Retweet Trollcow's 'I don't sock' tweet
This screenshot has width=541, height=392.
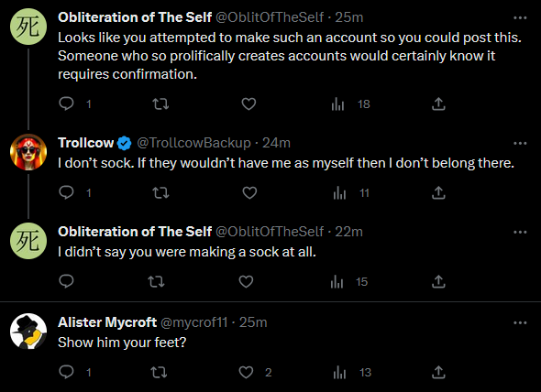(x=160, y=192)
